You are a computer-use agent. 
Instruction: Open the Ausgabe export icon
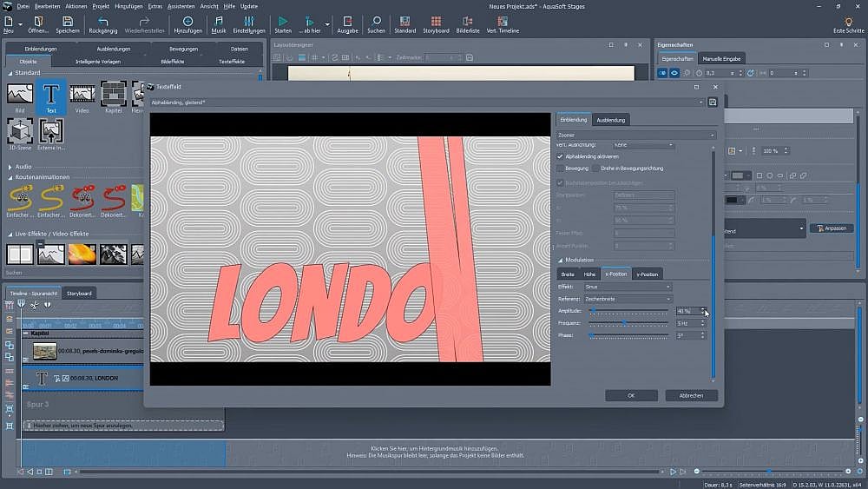[347, 21]
